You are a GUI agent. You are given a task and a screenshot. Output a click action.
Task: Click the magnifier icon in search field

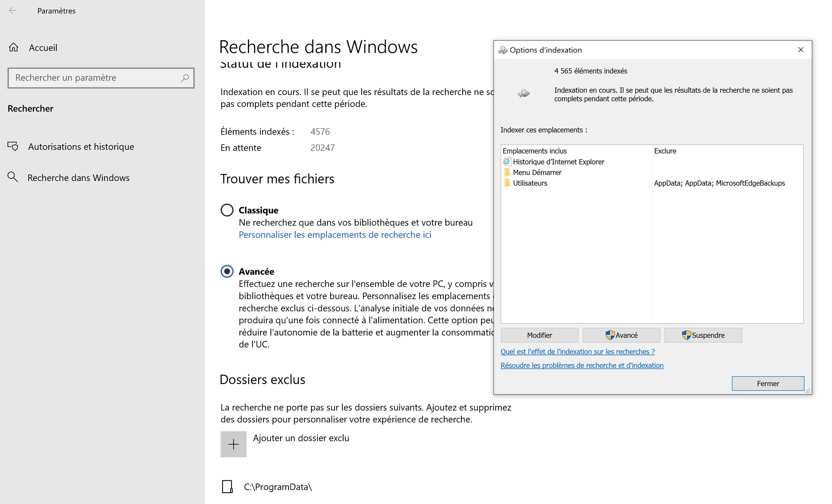pos(185,78)
